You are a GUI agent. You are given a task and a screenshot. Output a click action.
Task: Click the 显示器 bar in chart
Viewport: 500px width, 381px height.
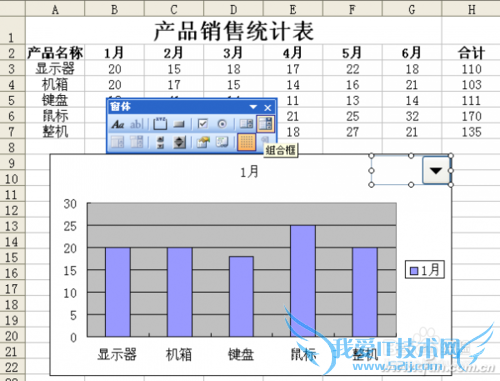pos(118,292)
